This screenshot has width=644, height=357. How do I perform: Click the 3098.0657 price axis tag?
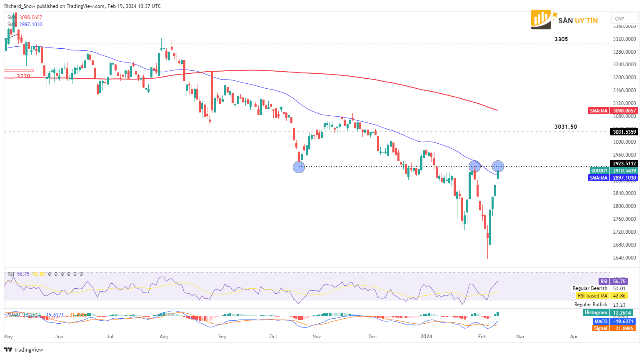(x=624, y=111)
